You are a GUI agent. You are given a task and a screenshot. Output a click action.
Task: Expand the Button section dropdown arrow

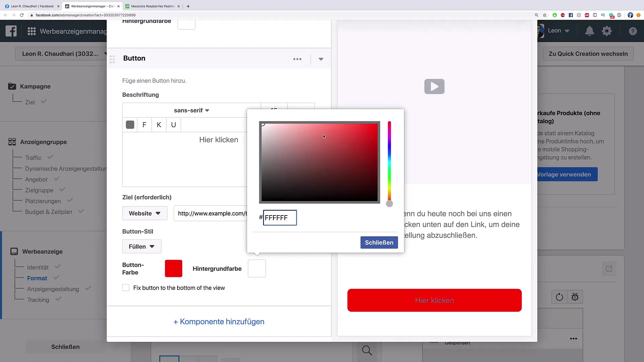pos(321,59)
